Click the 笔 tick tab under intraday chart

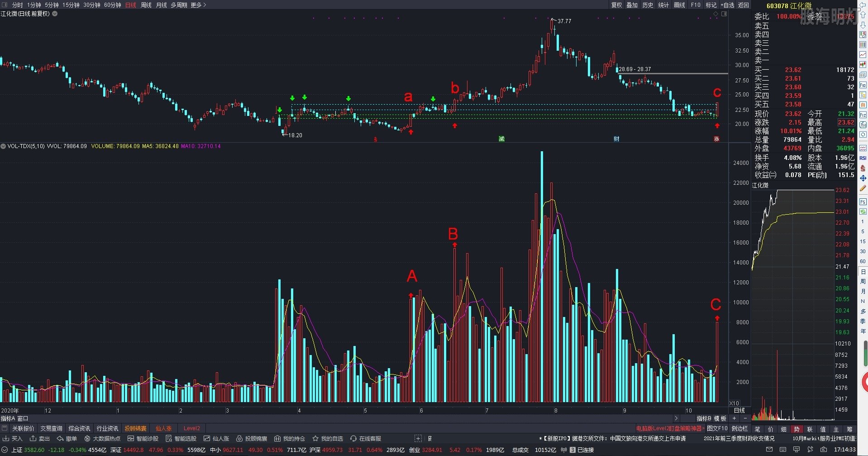[757, 429]
